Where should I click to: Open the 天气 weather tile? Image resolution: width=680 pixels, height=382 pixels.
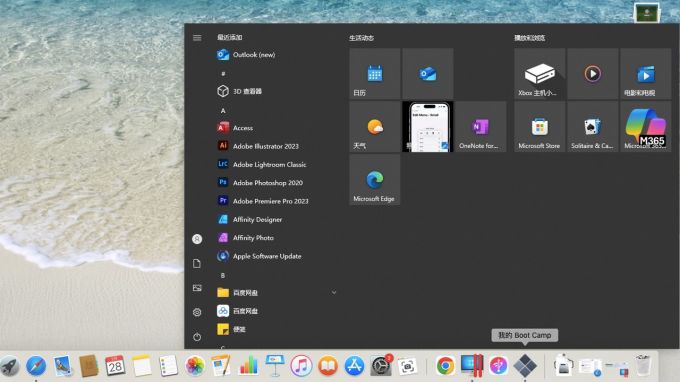[x=375, y=127]
